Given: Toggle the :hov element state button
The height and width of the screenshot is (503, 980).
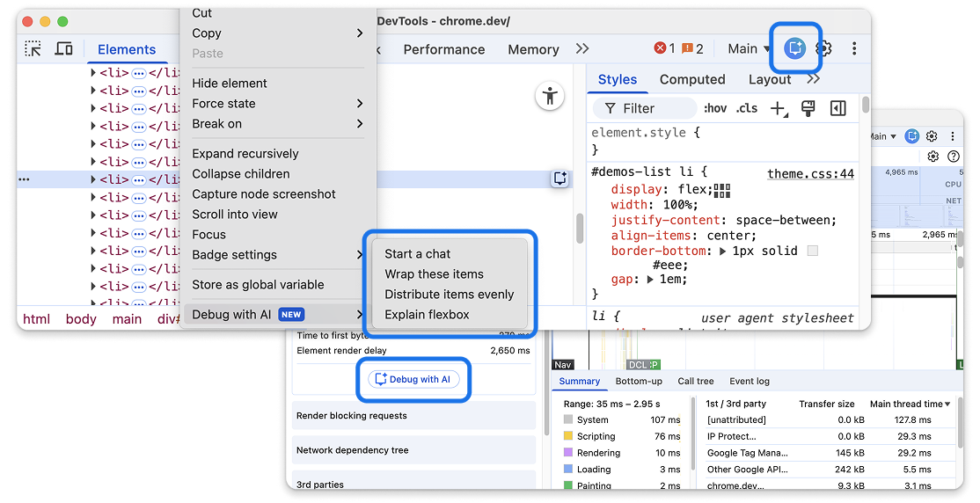Looking at the screenshot, I should click(715, 108).
